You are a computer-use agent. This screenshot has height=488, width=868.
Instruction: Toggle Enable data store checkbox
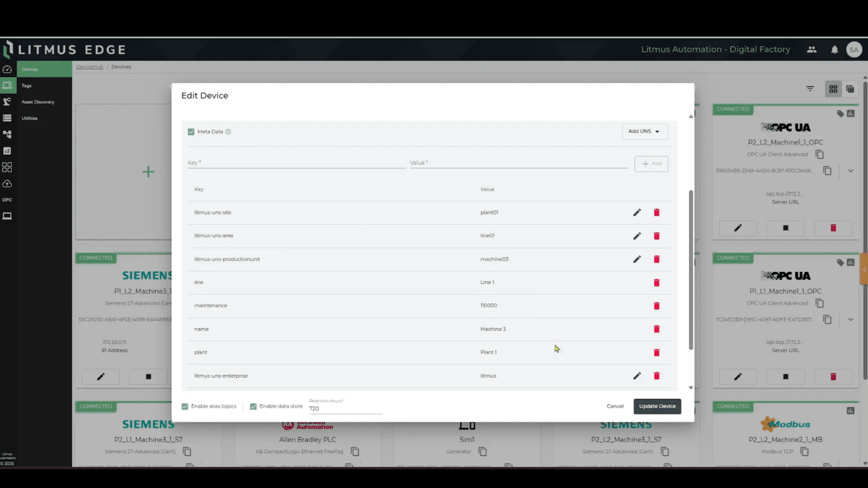(x=253, y=407)
